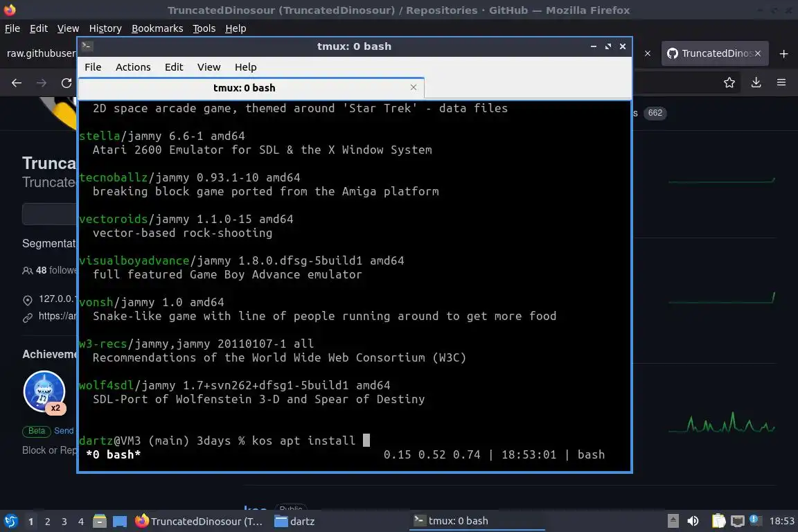Open Firefox hamburger application menu
Viewport: 798px width, 532px height.
[x=781, y=82]
